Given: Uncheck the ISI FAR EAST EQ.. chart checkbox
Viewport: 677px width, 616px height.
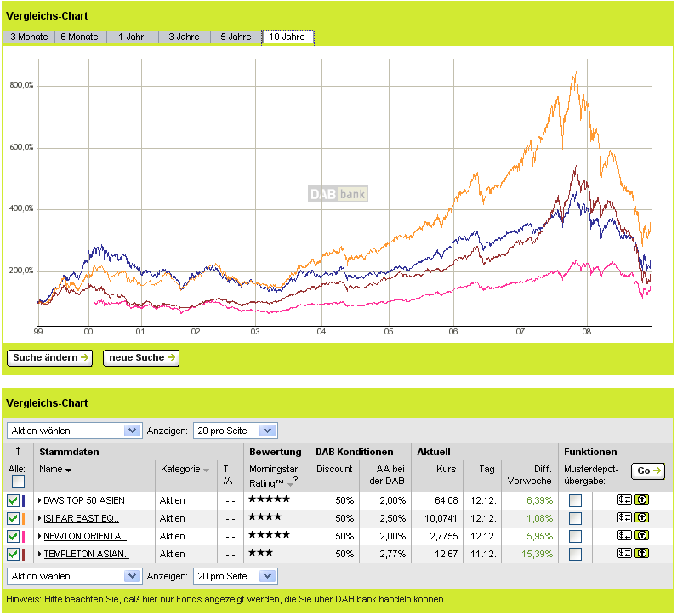Looking at the screenshot, I should [14, 520].
